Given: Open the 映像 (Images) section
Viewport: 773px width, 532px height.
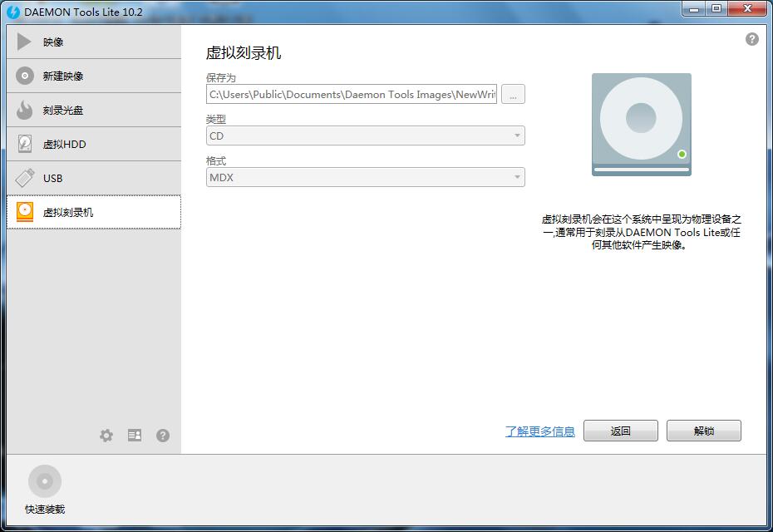Looking at the screenshot, I should coord(94,42).
